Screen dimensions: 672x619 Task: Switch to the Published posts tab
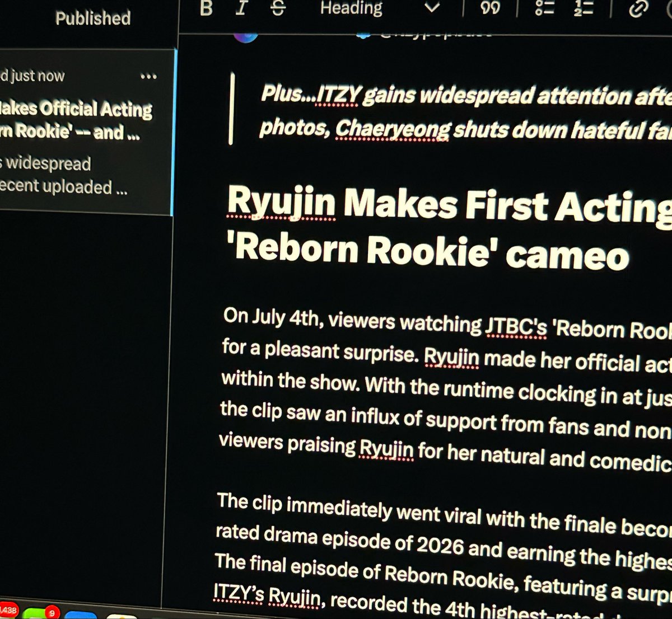[93, 18]
